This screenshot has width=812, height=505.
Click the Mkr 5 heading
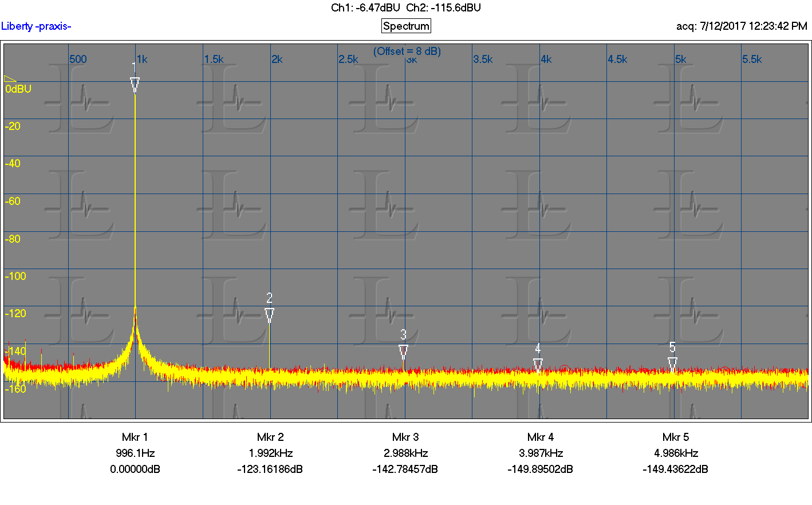coord(676,437)
